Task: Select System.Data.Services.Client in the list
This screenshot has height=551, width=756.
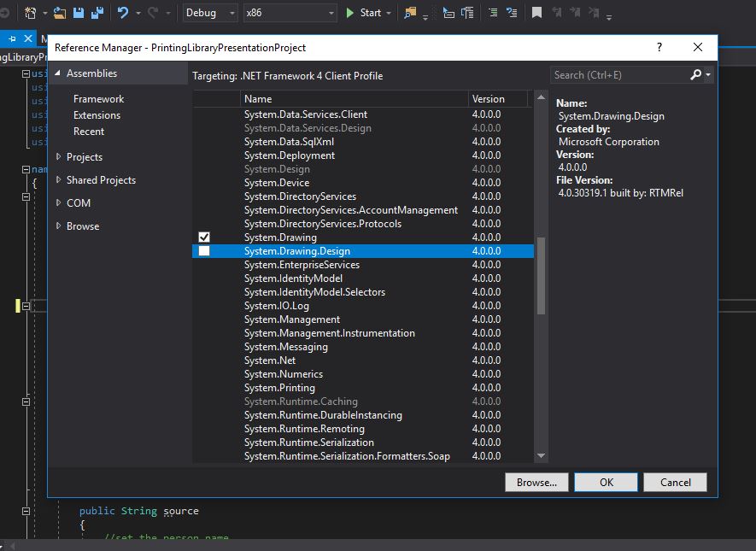Action: (363, 114)
